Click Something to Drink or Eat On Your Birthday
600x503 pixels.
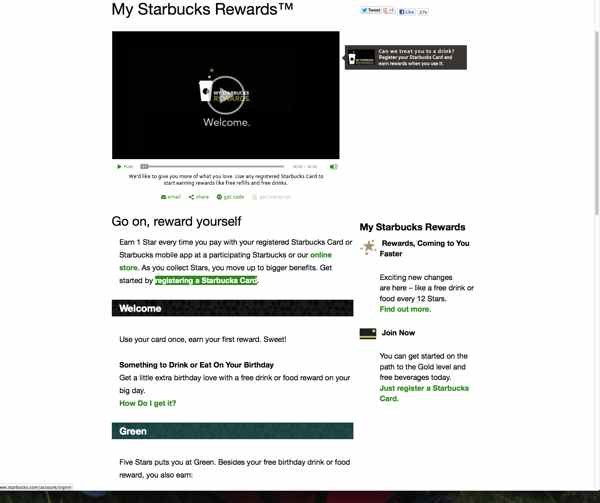196,365
